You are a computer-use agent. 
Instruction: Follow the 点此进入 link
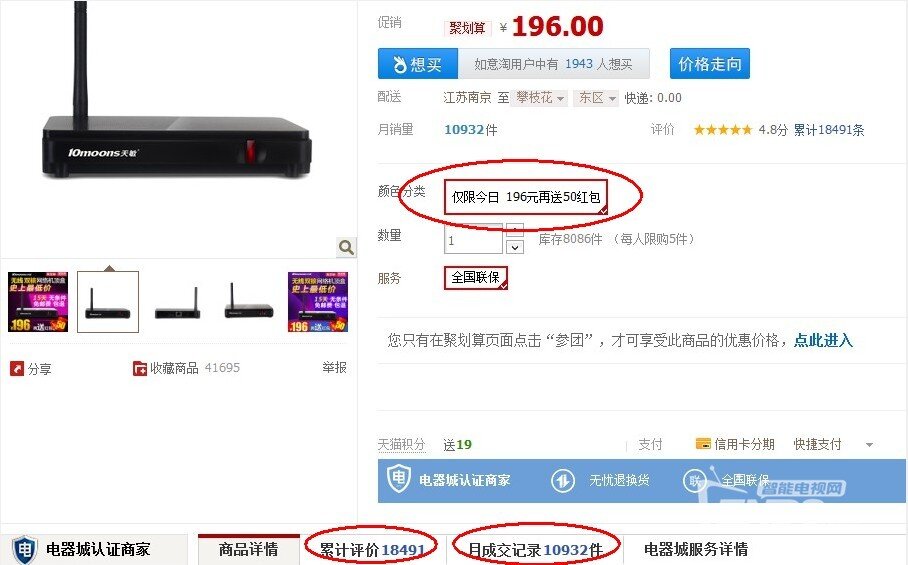(823, 340)
